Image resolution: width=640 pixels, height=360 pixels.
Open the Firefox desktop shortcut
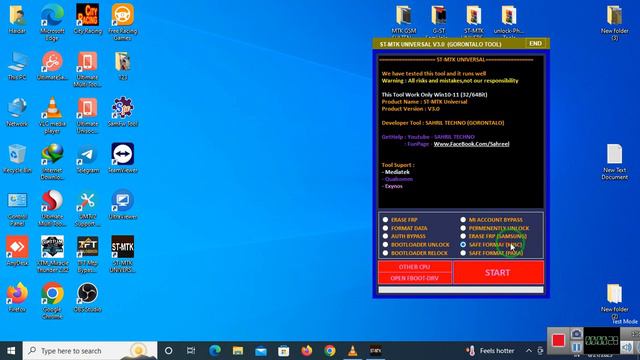[17, 297]
